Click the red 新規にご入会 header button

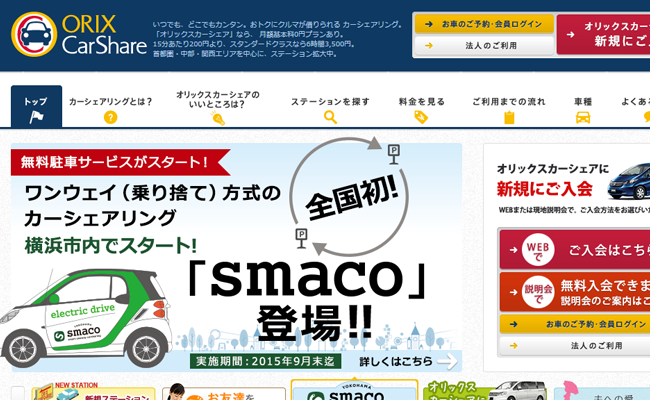click(604, 34)
